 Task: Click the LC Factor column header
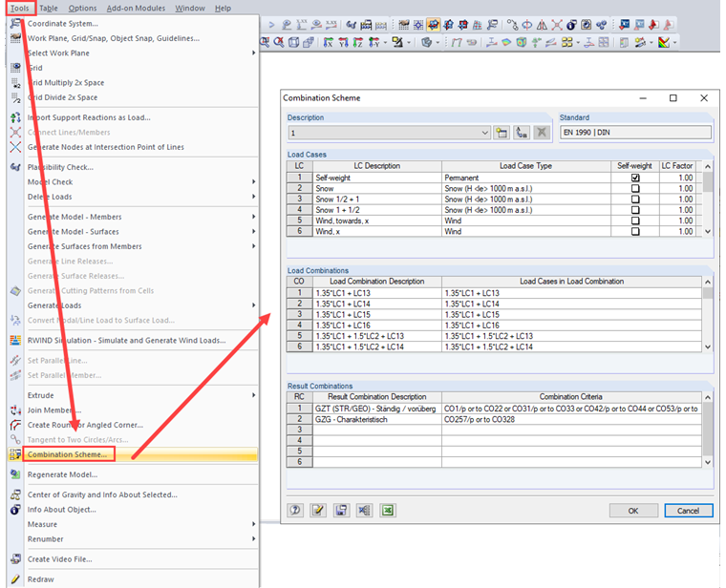[677, 166]
